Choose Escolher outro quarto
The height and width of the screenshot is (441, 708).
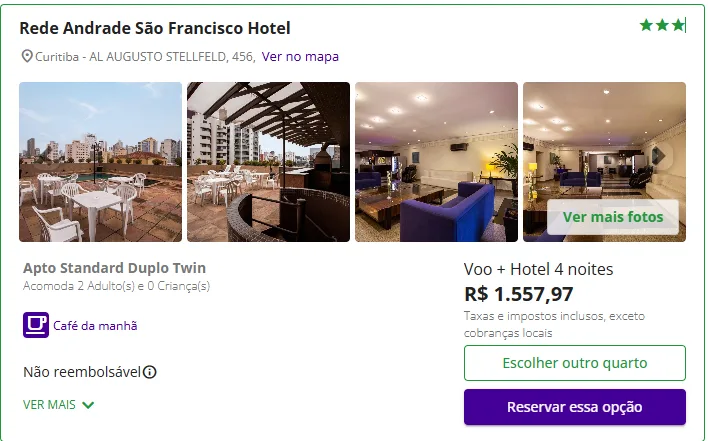pyautogui.click(x=574, y=363)
